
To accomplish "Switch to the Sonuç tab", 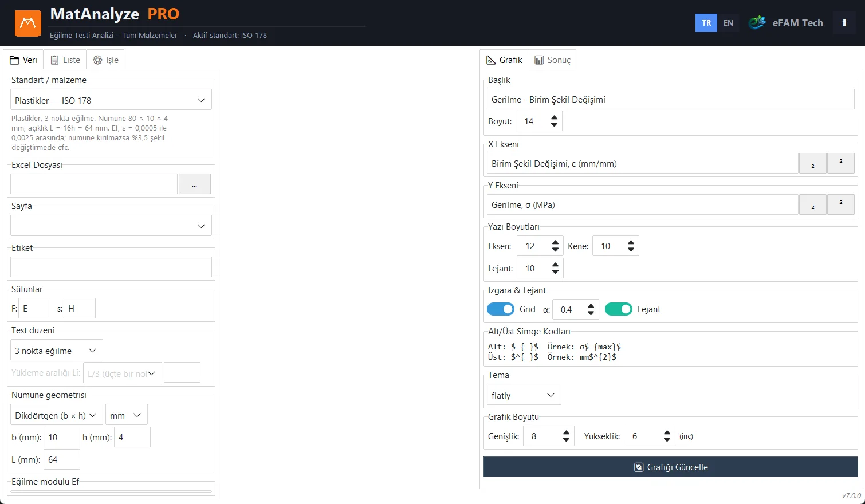I will (x=553, y=60).
